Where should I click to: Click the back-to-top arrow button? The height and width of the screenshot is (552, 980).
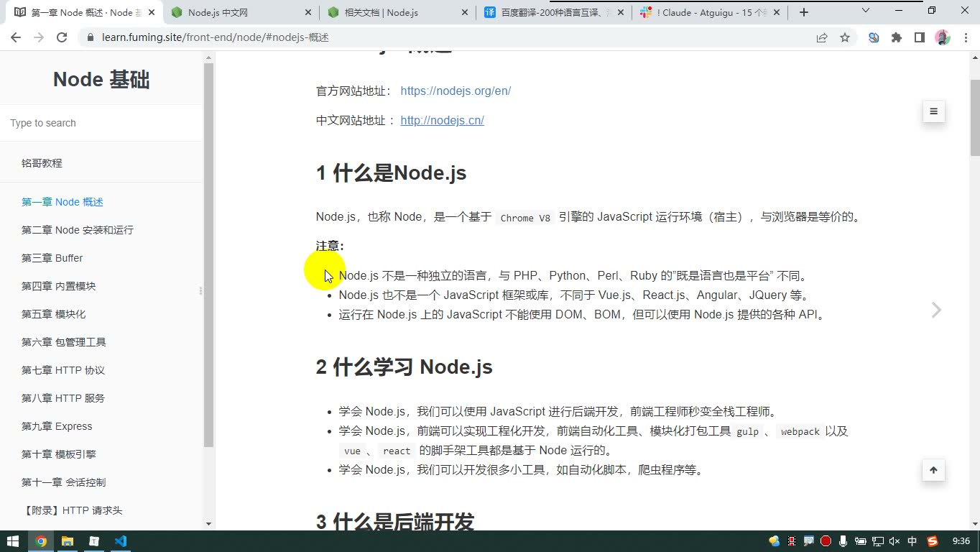click(x=933, y=470)
